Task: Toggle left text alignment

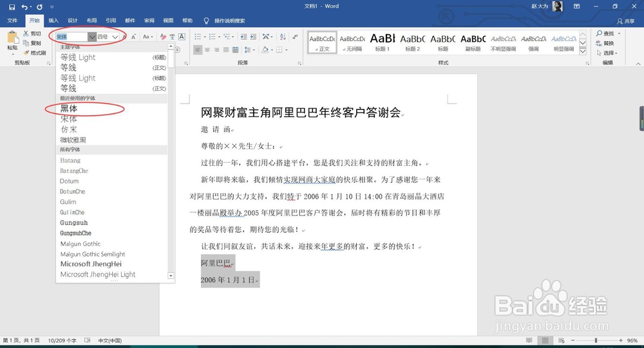Action: (198, 50)
